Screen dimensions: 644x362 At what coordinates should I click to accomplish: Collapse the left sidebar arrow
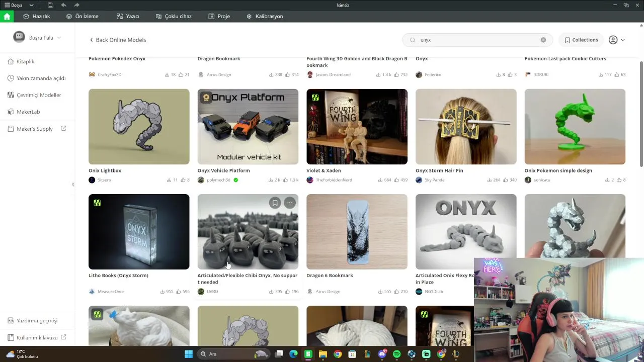coord(73,185)
